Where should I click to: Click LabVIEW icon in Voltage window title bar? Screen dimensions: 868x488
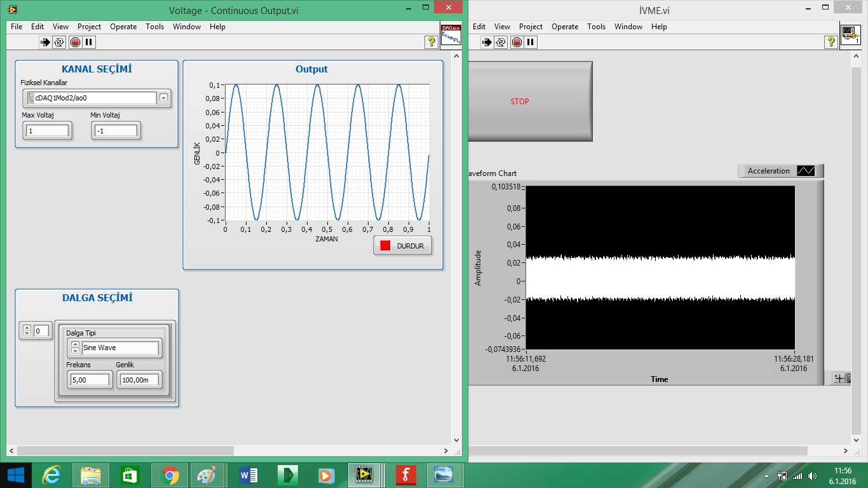click(13, 10)
